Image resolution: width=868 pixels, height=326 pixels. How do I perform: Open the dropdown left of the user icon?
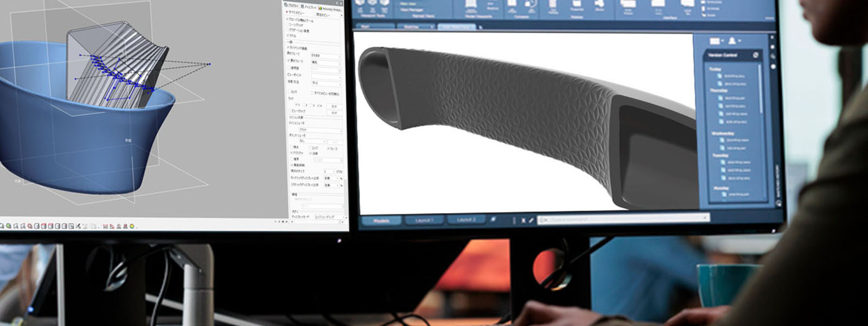click(x=717, y=41)
